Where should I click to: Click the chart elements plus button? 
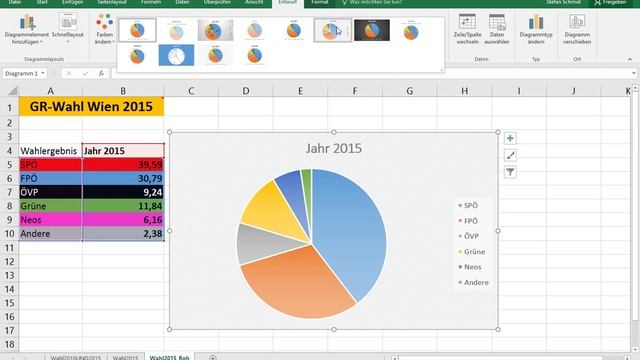click(x=510, y=138)
